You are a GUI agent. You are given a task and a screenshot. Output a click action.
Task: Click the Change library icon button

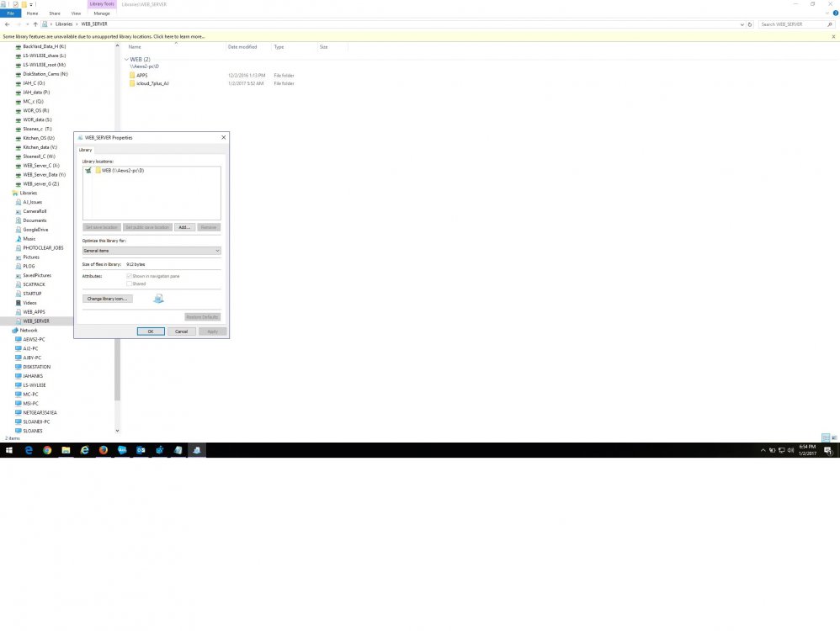pyautogui.click(x=107, y=299)
